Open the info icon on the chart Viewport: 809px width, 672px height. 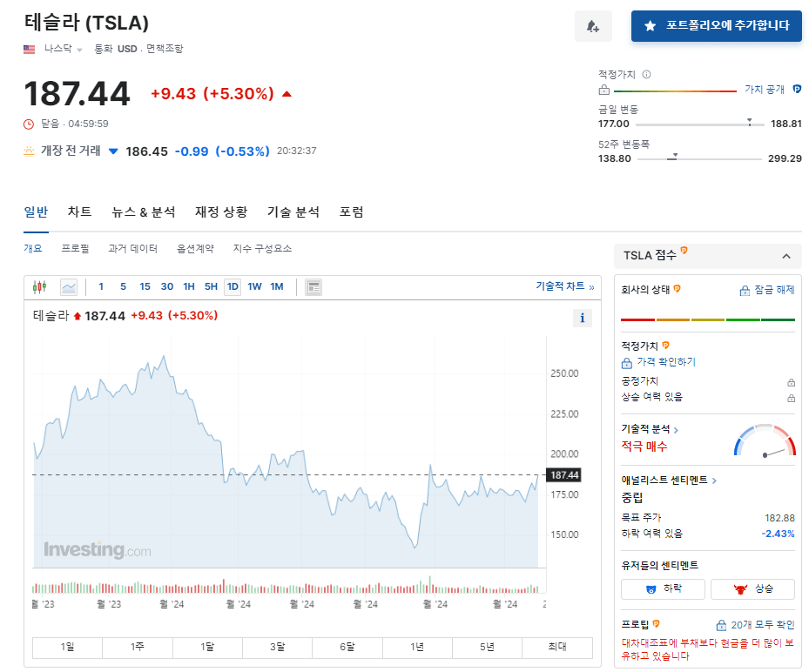[x=582, y=318]
